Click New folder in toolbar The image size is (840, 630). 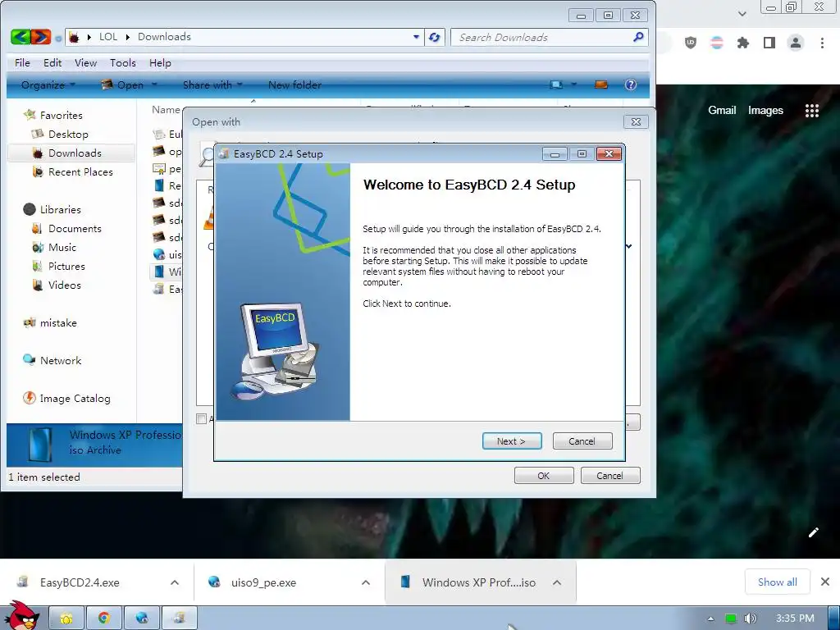point(294,84)
